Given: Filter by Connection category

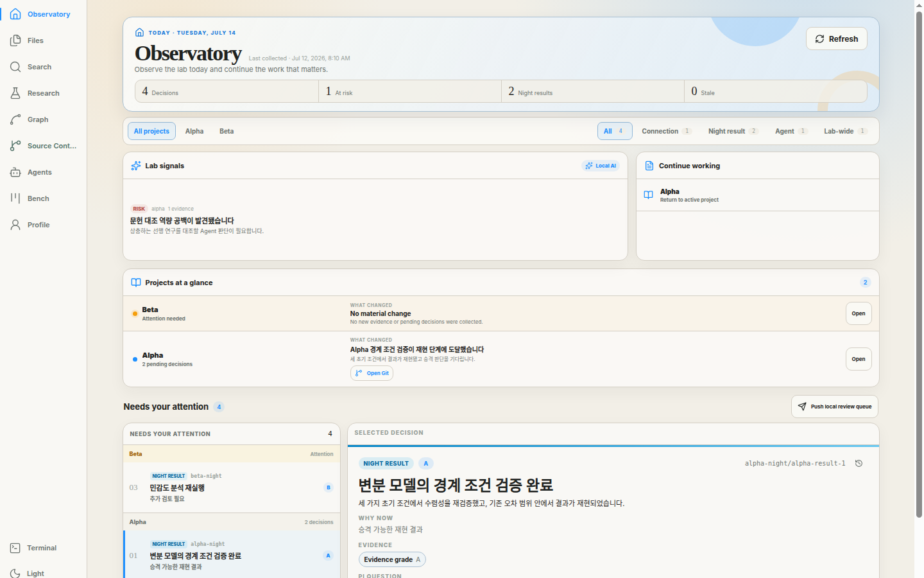Looking at the screenshot, I should coord(666,131).
